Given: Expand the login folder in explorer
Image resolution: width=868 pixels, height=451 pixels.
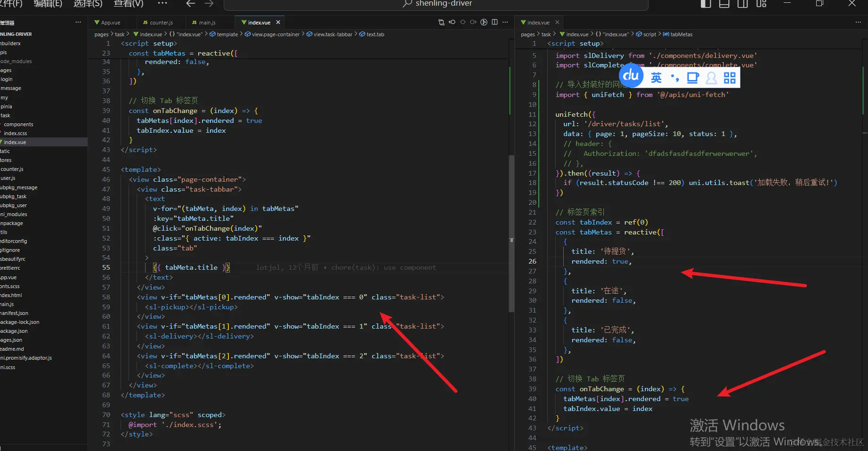Looking at the screenshot, I should [7, 79].
